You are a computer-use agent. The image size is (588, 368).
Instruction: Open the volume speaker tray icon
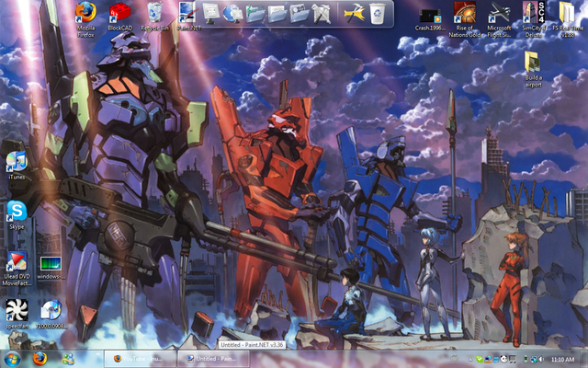[541, 359]
